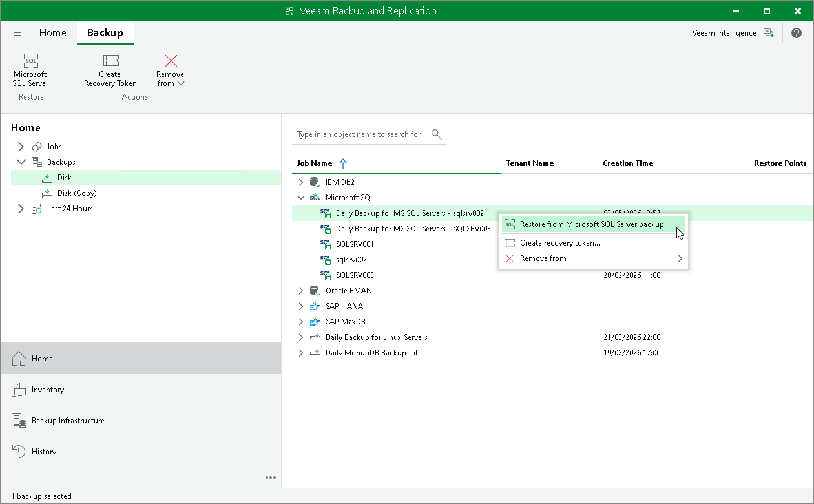814x504 pixels.
Task: Click the SAP HANA group icon
Action: pos(315,306)
